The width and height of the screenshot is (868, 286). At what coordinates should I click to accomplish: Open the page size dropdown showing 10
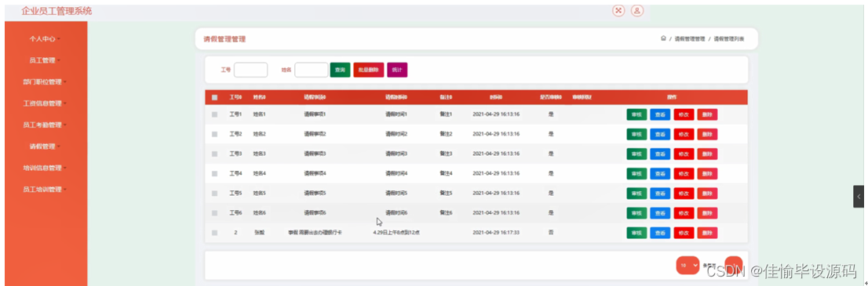(688, 266)
